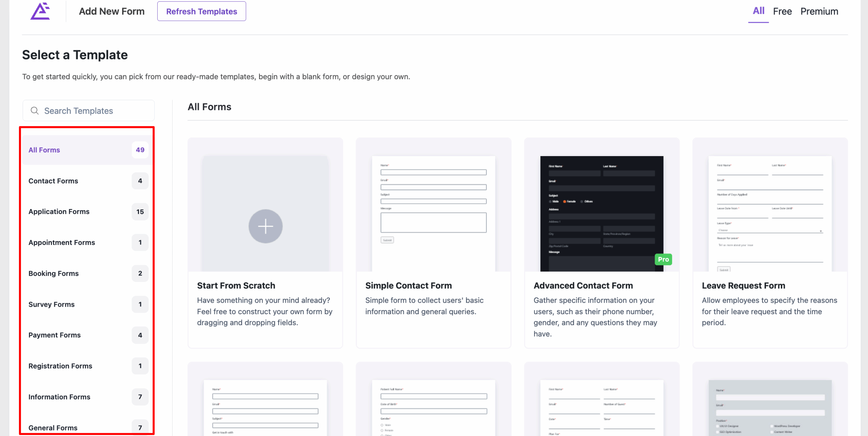Click the Application Forms count badge 15
Image resolution: width=868 pixels, height=436 pixels.
pyautogui.click(x=140, y=212)
